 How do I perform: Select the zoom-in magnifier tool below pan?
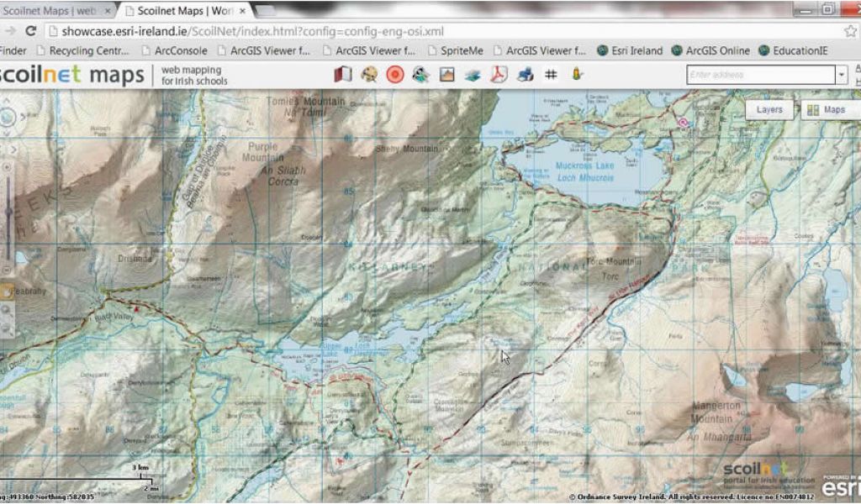pyautogui.click(x=7, y=310)
